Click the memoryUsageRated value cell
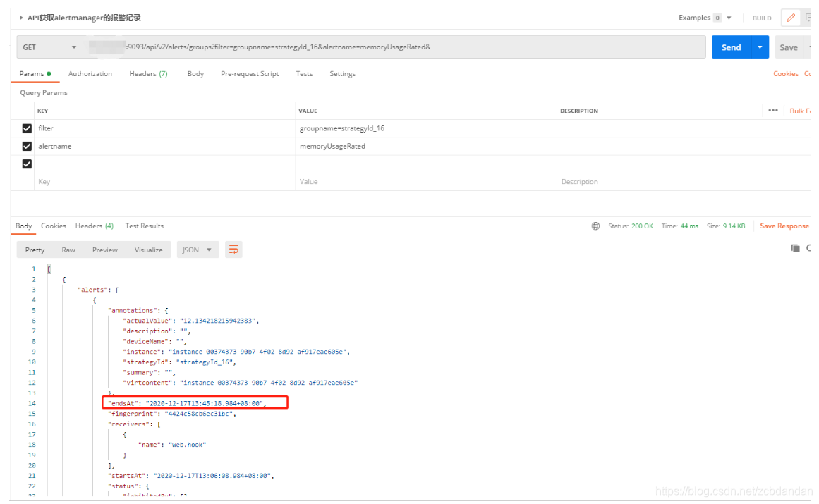Image resolution: width=819 pixels, height=504 pixels. point(425,146)
